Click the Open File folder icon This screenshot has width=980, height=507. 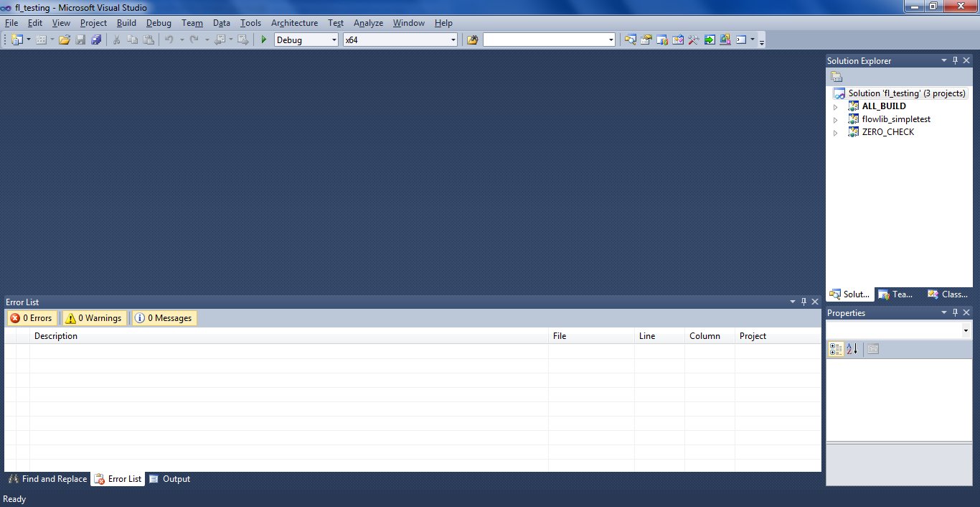coord(65,39)
